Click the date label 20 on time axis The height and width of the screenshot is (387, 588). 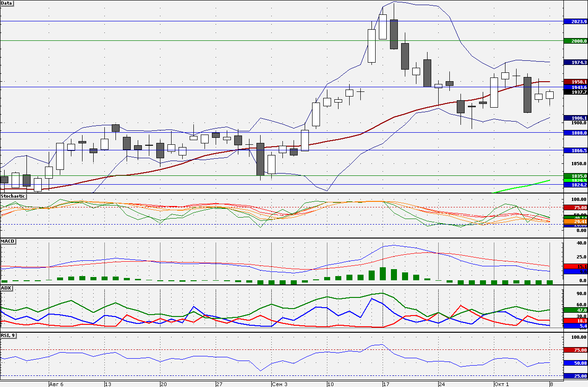pyautogui.click(x=164, y=384)
